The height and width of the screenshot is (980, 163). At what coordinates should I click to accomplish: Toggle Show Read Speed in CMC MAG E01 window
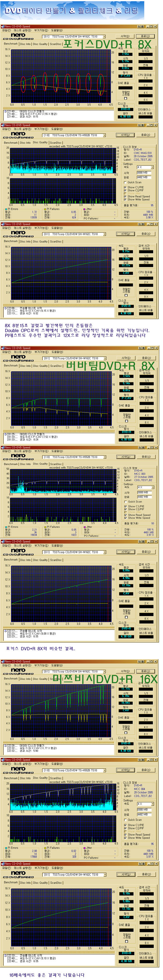pyautogui.click(x=125, y=196)
